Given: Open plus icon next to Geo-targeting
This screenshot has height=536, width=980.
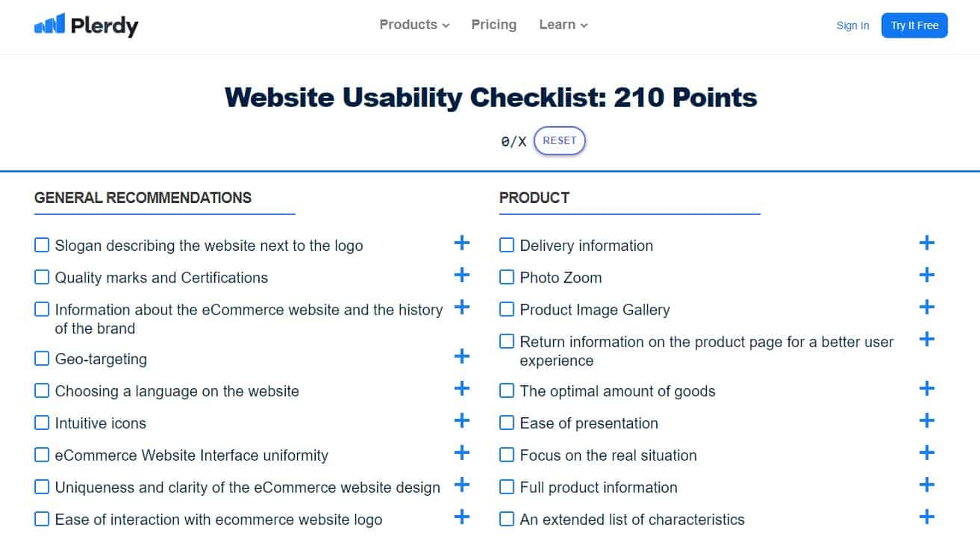Looking at the screenshot, I should coord(462,356).
